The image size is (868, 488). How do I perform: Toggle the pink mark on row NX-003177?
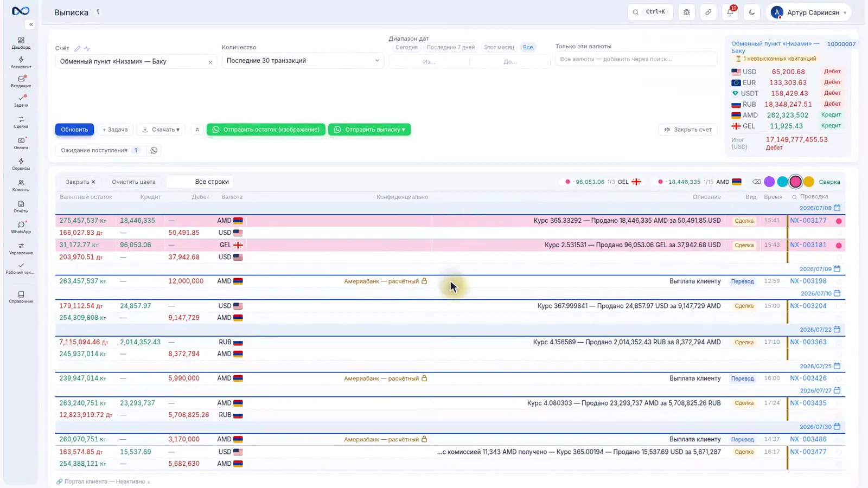click(x=839, y=221)
